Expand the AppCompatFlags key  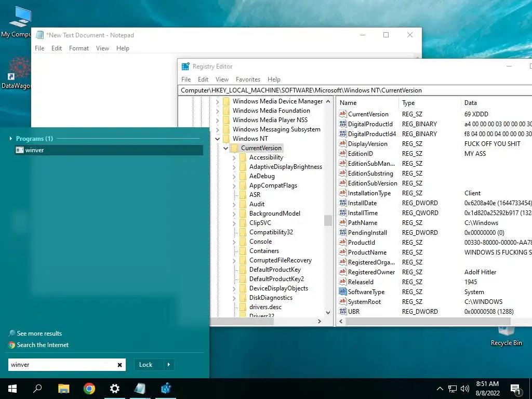pos(234,186)
